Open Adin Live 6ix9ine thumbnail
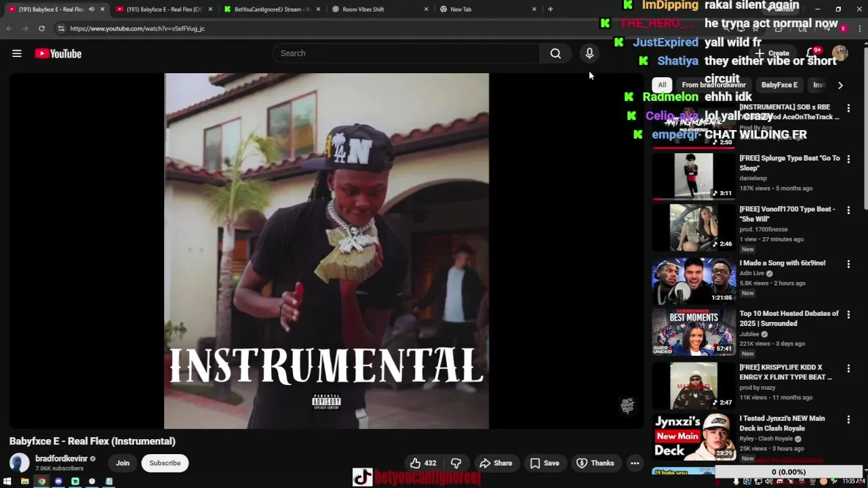 (x=694, y=281)
